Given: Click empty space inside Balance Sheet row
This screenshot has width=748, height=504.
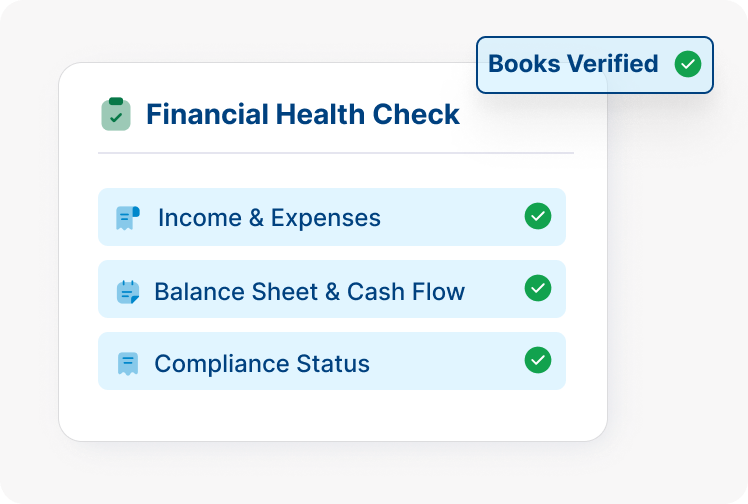Looking at the screenshot, I should coord(495,292).
